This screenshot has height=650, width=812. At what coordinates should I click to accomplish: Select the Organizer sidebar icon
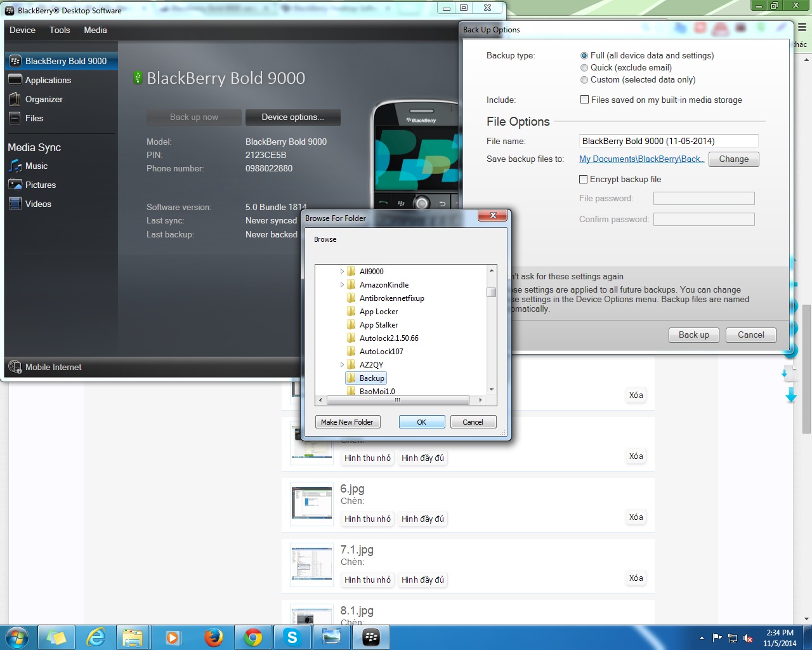15,99
